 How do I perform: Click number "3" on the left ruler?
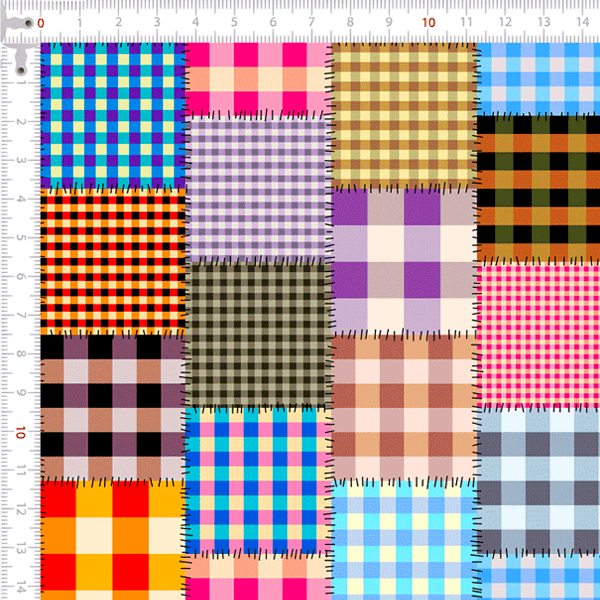[21, 160]
